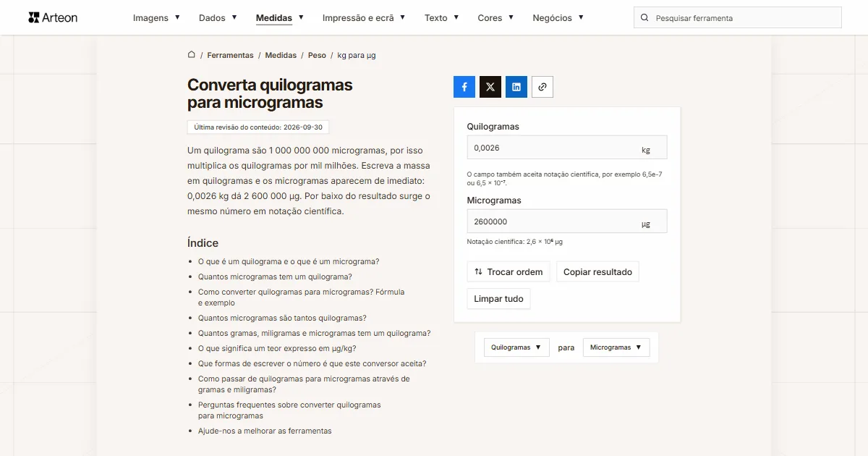Image resolution: width=868 pixels, height=456 pixels.
Task: Open the Microgramas target unit dropdown
Action: [x=616, y=347]
